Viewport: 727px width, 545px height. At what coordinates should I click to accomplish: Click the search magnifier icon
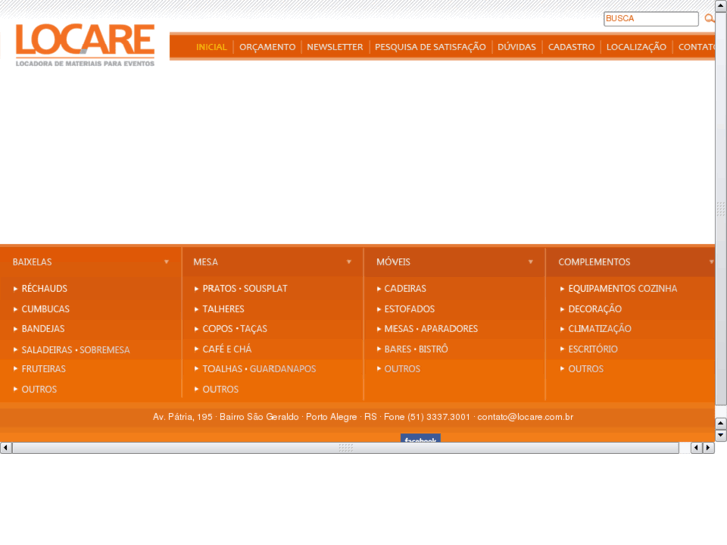[x=709, y=19]
